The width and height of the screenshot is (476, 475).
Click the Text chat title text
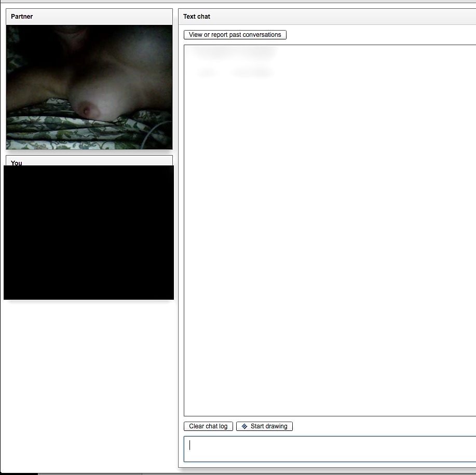click(x=197, y=17)
